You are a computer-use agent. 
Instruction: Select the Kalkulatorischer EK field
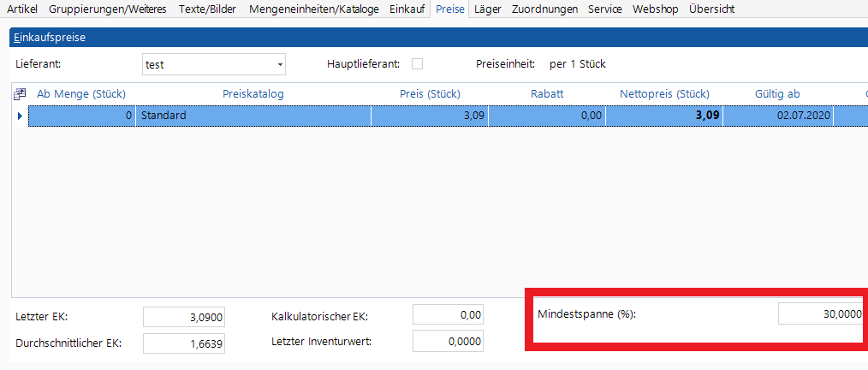pos(449,315)
